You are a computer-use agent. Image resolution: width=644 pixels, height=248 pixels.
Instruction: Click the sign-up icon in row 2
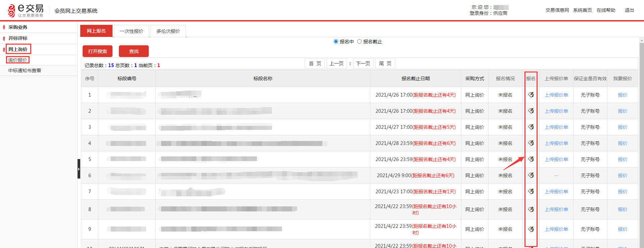tap(531, 111)
